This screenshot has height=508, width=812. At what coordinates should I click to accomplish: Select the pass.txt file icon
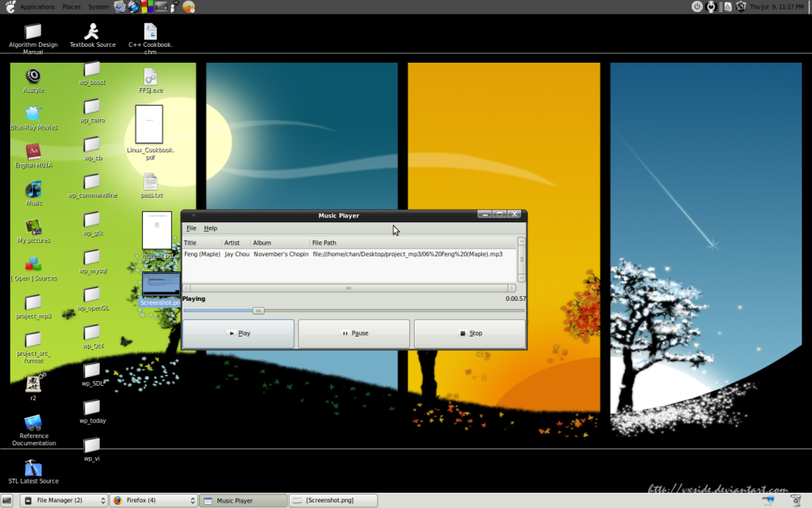[x=151, y=183]
